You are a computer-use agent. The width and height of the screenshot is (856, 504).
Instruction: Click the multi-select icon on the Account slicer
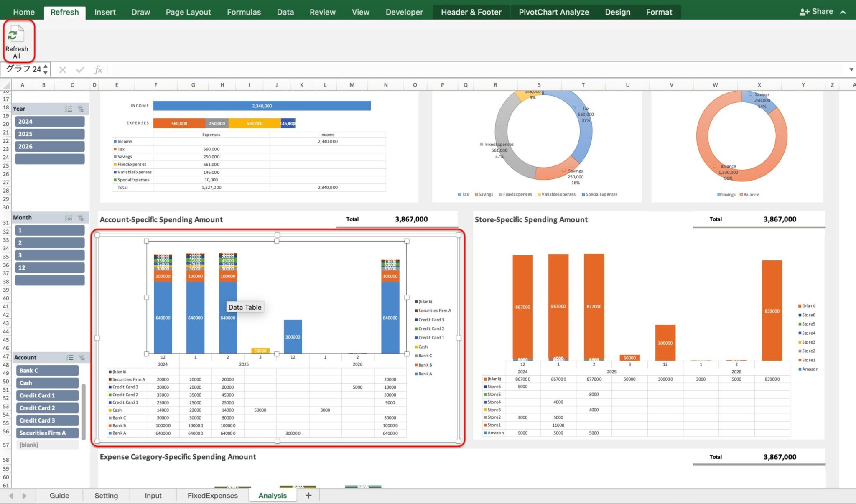coord(70,357)
